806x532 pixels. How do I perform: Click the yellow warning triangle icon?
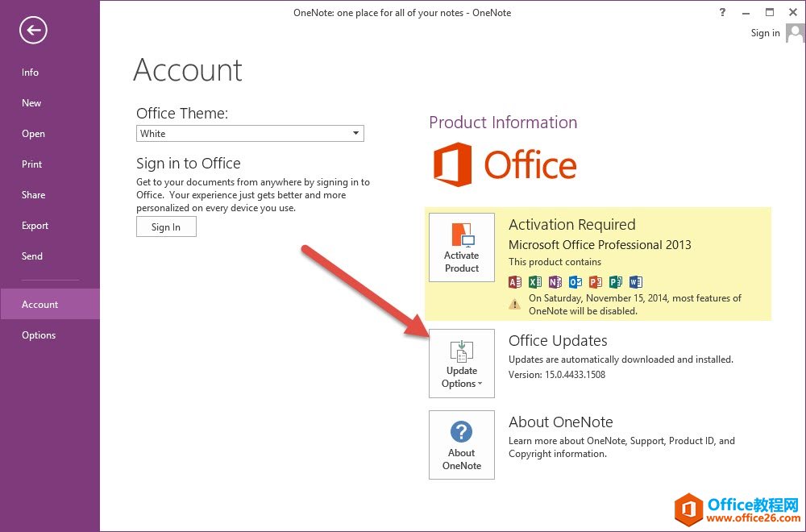click(x=514, y=304)
